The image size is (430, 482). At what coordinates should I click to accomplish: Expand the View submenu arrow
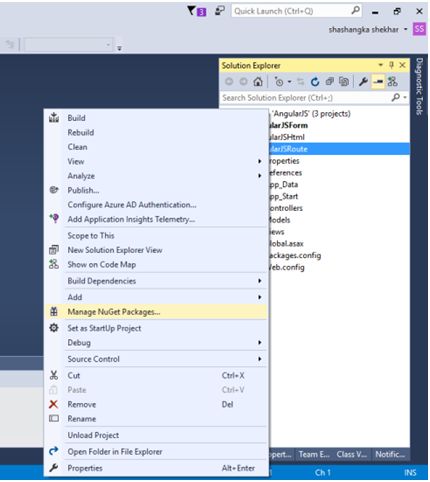[259, 161]
